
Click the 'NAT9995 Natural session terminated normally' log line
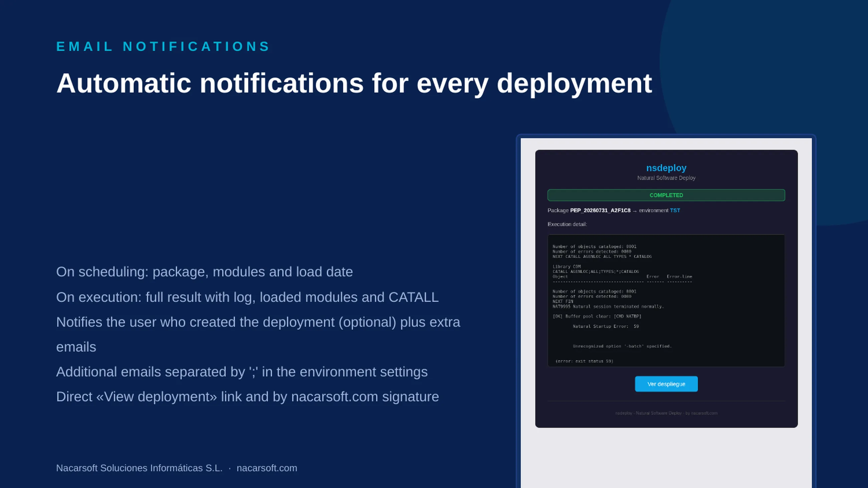608,306
